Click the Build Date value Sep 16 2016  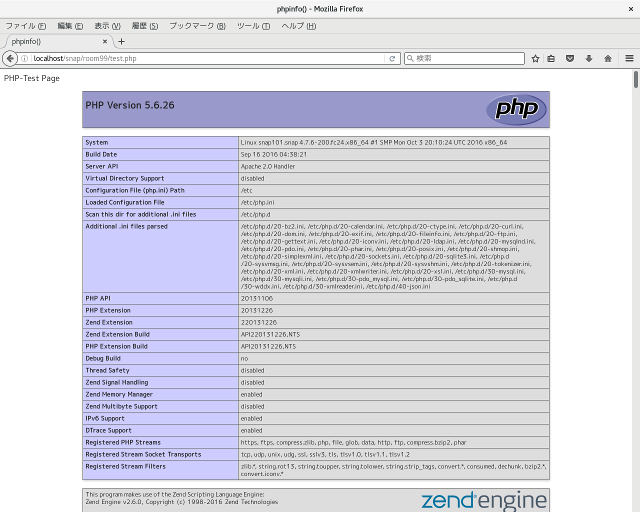pyautogui.click(x=273, y=154)
